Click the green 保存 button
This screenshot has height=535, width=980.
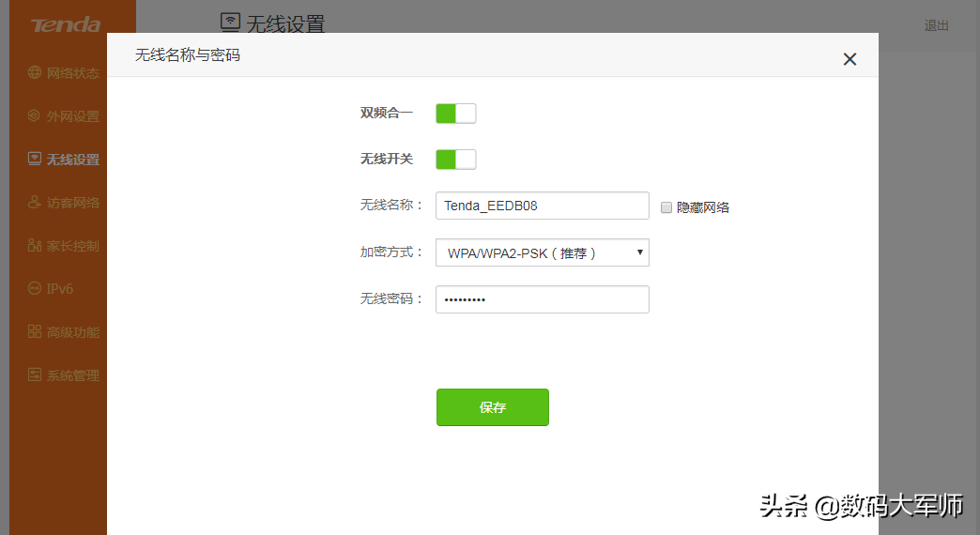493,407
